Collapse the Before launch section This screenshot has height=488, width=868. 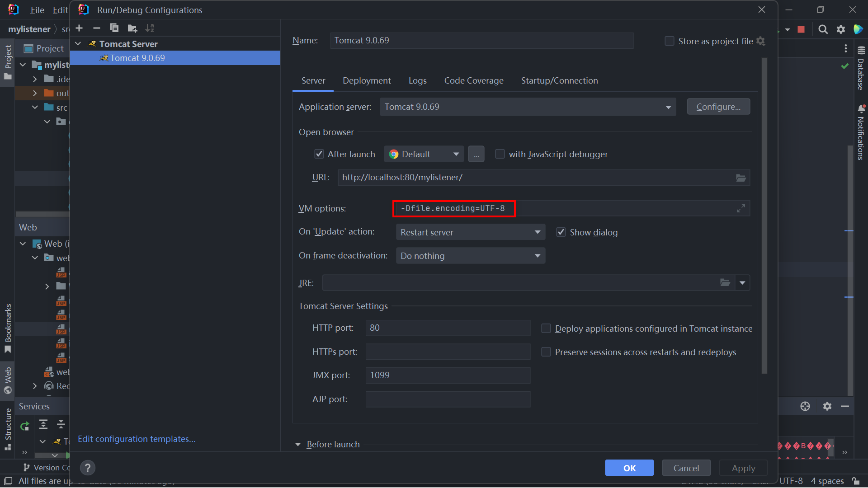(298, 445)
